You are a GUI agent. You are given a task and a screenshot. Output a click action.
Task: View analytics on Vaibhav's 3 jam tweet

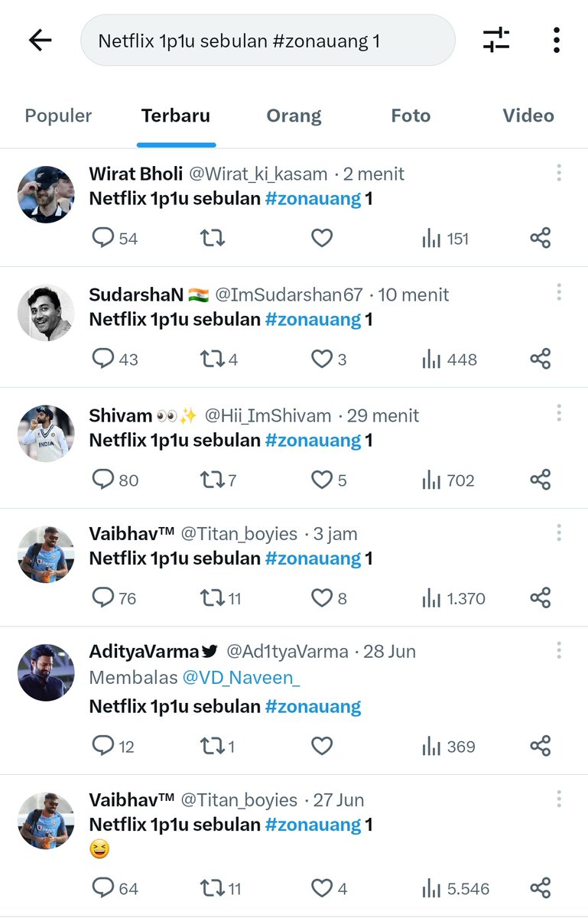[453, 598]
